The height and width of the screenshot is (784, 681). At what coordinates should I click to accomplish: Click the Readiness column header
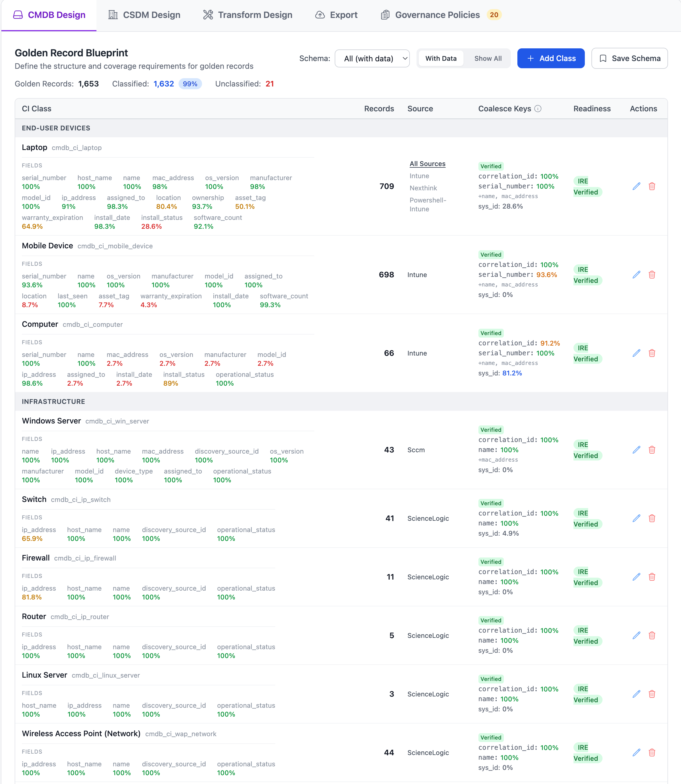(x=592, y=109)
